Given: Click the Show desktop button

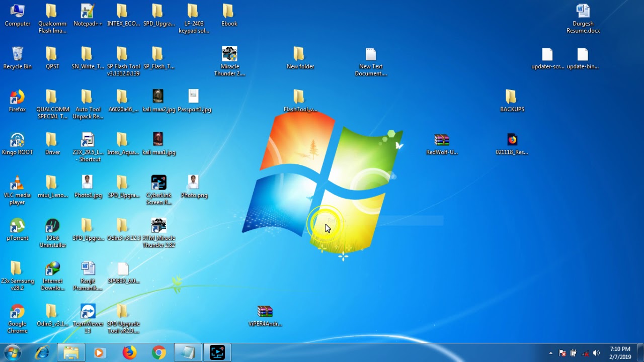Looking at the screenshot, I should pyautogui.click(x=640, y=353).
